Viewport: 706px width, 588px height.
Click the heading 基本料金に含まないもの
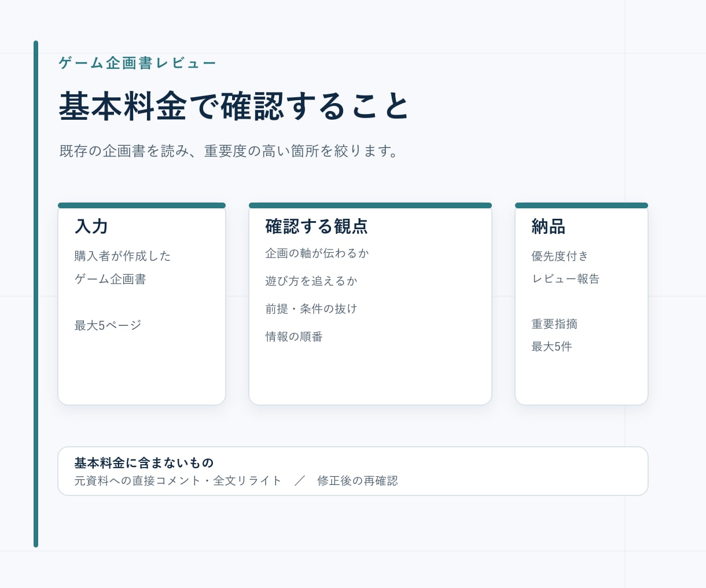point(144,463)
